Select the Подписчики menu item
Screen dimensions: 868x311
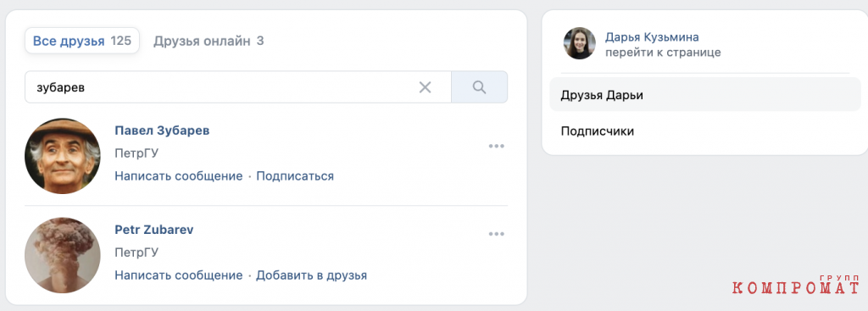(x=705, y=131)
